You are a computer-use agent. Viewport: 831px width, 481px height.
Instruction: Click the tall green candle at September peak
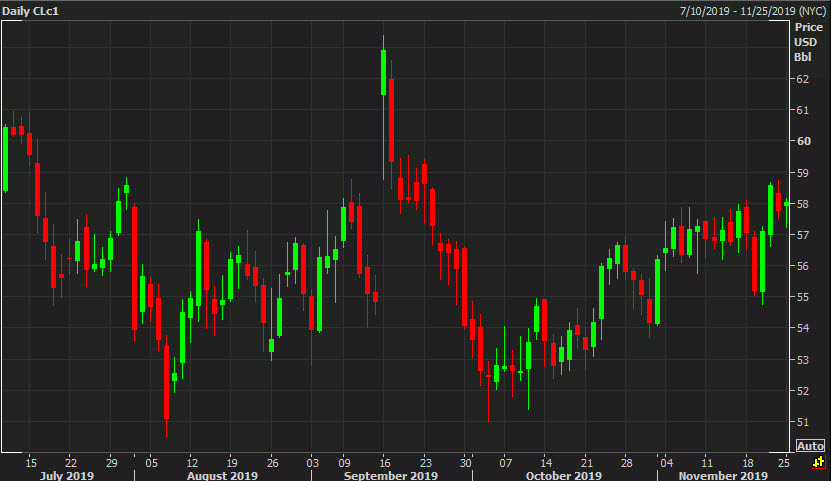[383, 72]
